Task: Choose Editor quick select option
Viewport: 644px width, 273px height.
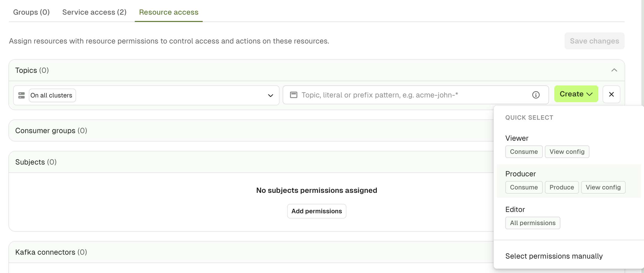Action: [x=569, y=217]
